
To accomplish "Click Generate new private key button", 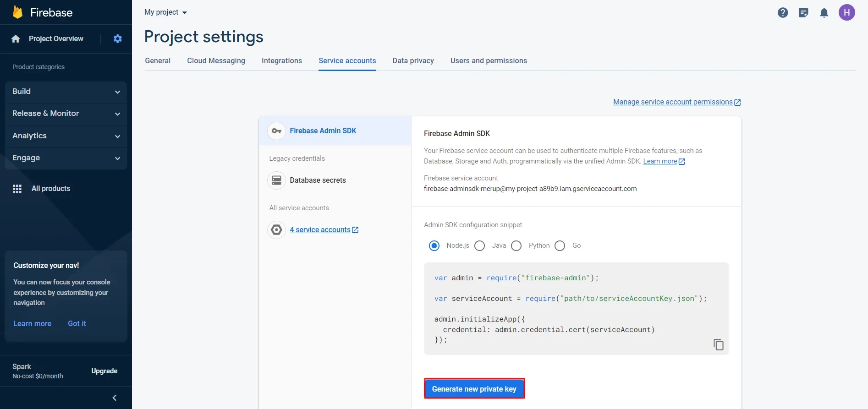I will pos(474,389).
